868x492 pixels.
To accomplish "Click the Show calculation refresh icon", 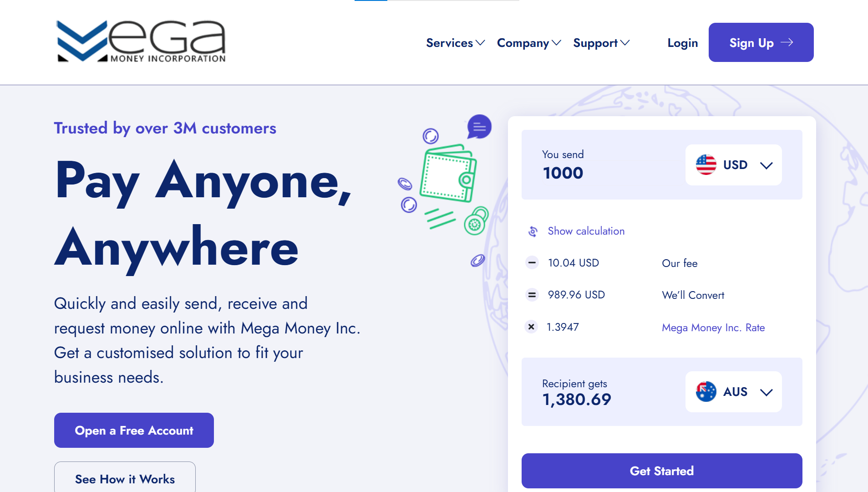I will pos(533,231).
